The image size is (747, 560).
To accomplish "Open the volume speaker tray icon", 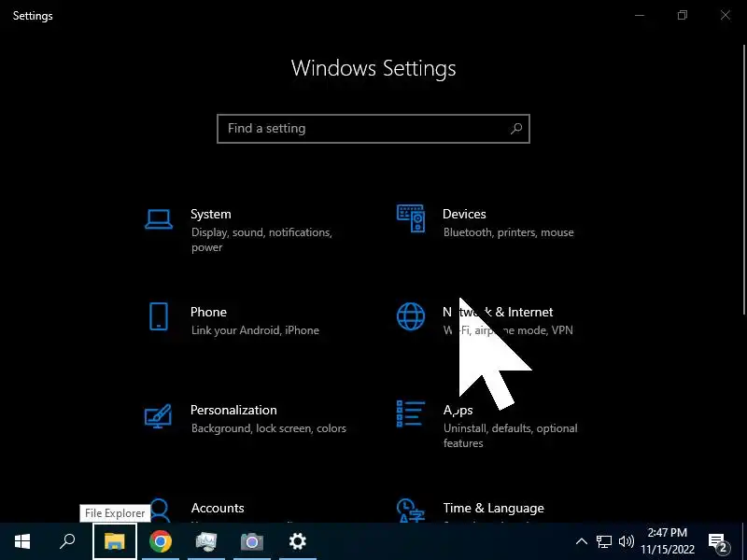I will coord(626,541).
